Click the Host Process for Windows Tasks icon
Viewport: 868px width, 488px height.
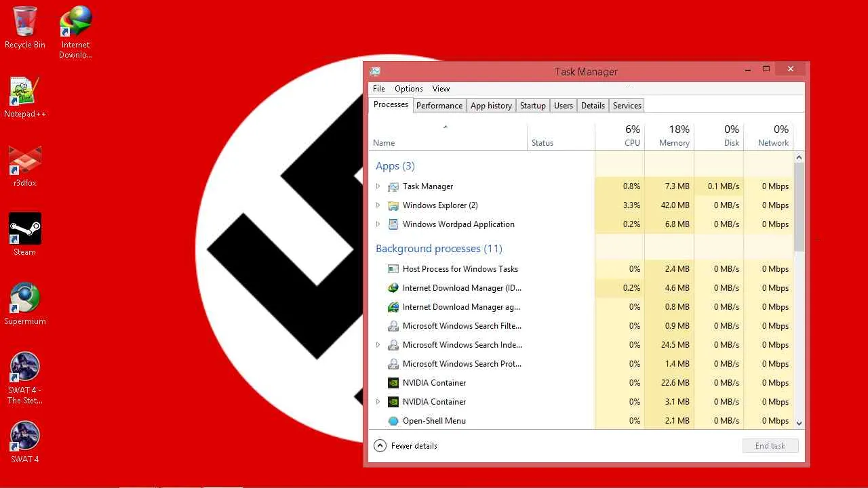coord(393,269)
